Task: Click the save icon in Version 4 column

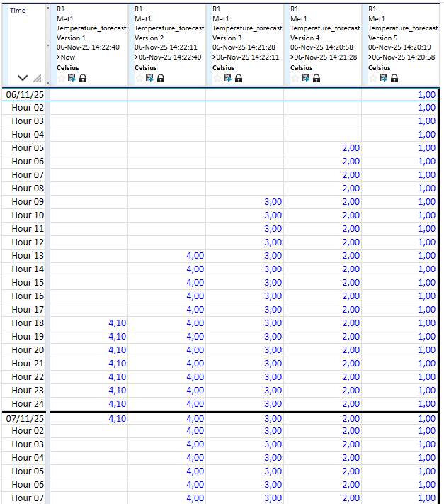Action: (305, 78)
